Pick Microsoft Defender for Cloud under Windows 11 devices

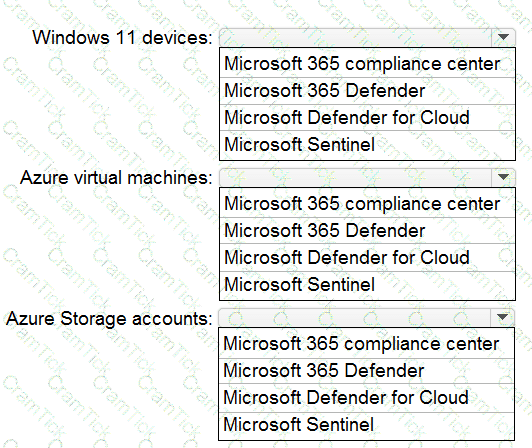[x=367, y=117]
